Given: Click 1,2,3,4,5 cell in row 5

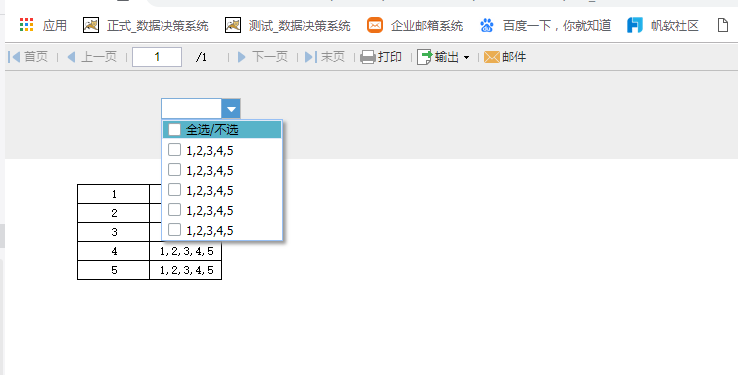Looking at the screenshot, I should [x=186, y=270].
